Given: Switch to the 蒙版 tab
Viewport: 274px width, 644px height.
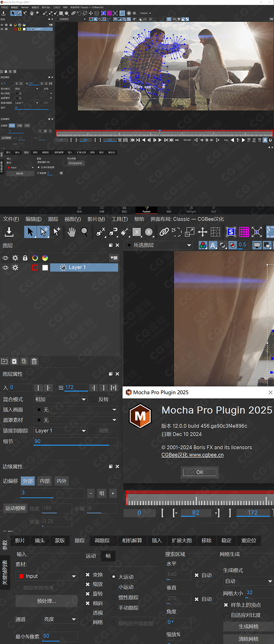Looking at the screenshot, I should tap(60, 540).
